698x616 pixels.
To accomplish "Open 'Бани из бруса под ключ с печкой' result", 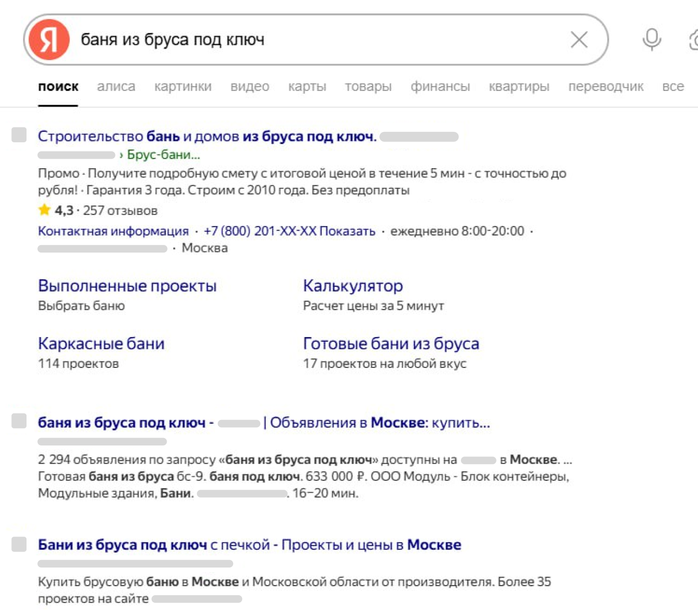I will pos(250,545).
